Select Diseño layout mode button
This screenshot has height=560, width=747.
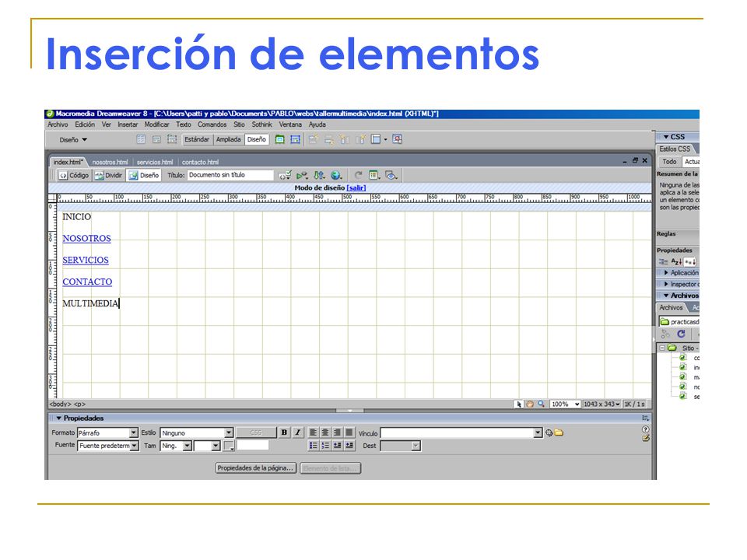[256, 139]
